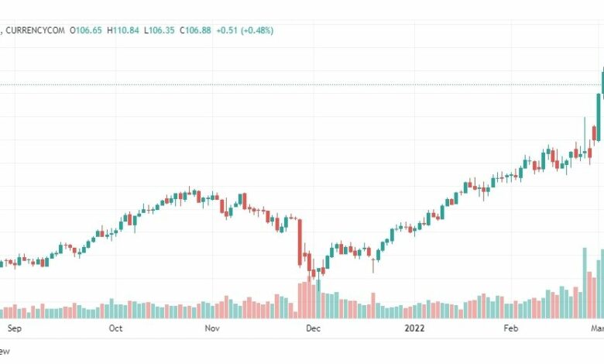604x364 pixels.
Task: Click the dotted horizontal current price line
Action: 302,84
